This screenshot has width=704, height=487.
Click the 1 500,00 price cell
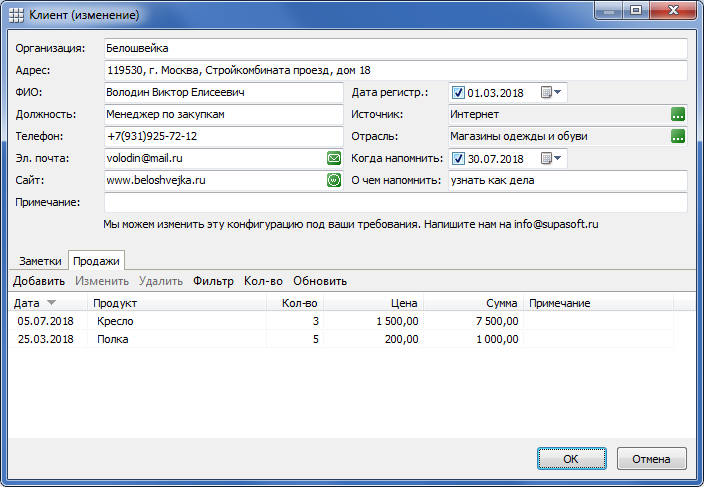[x=373, y=321]
